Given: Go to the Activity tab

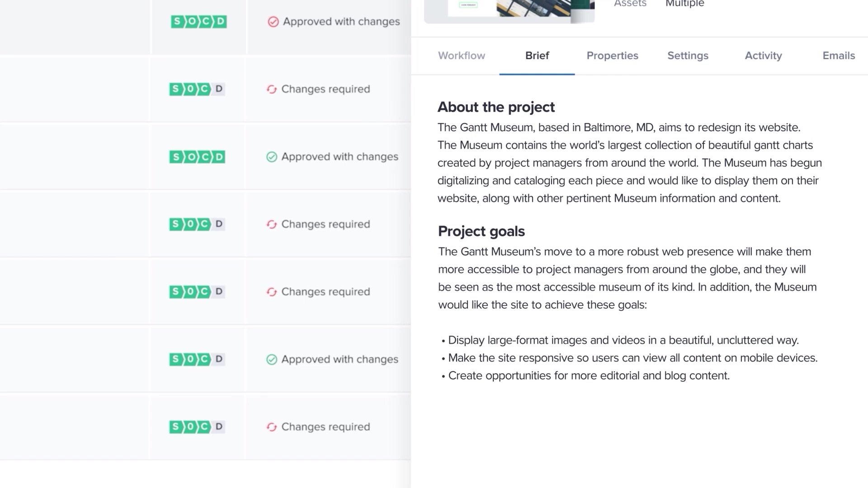Looking at the screenshot, I should point(763,56).
